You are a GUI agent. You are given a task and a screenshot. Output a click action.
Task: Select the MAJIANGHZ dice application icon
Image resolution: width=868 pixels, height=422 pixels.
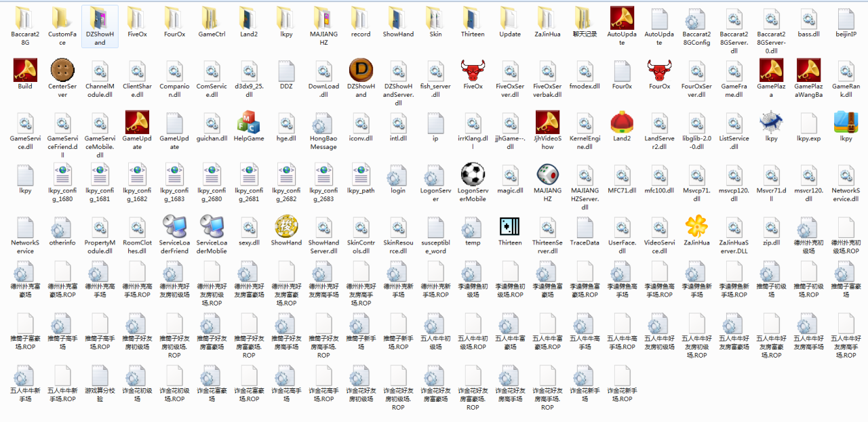click(x=547, y=175)
